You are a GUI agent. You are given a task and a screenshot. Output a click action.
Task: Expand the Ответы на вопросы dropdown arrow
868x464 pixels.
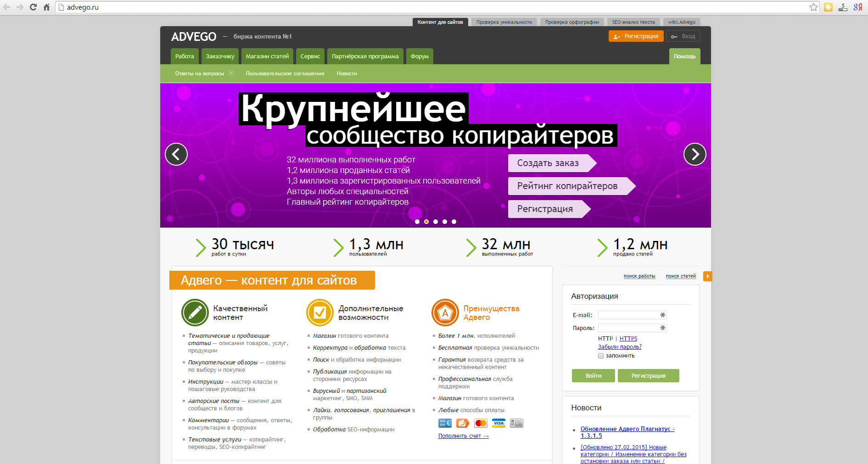(x=231, y=73)
